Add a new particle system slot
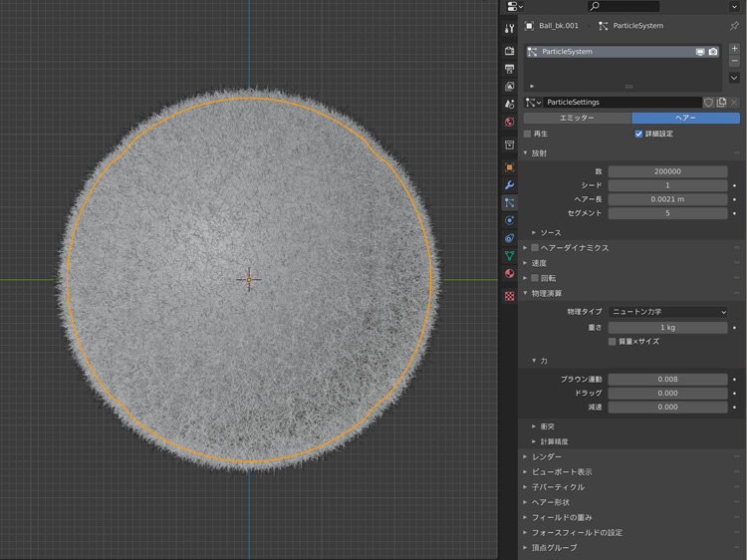 pos(734,48)
